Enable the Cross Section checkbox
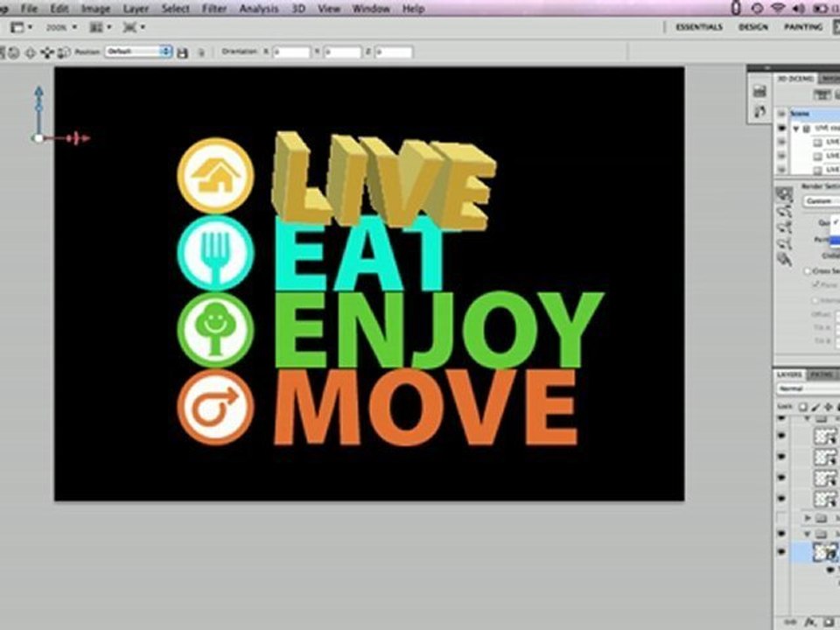 [x=807, y=271]
